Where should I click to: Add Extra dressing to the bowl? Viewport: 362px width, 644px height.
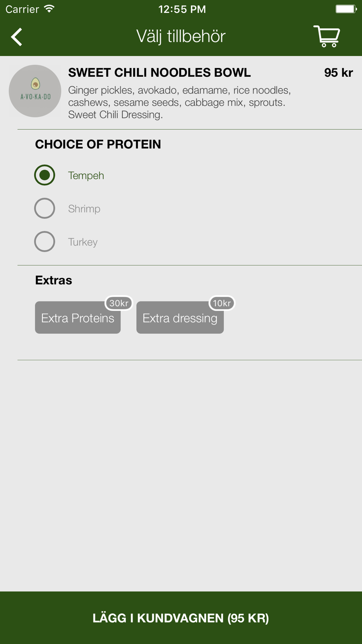pyautogui.click(x=180, y=318)
